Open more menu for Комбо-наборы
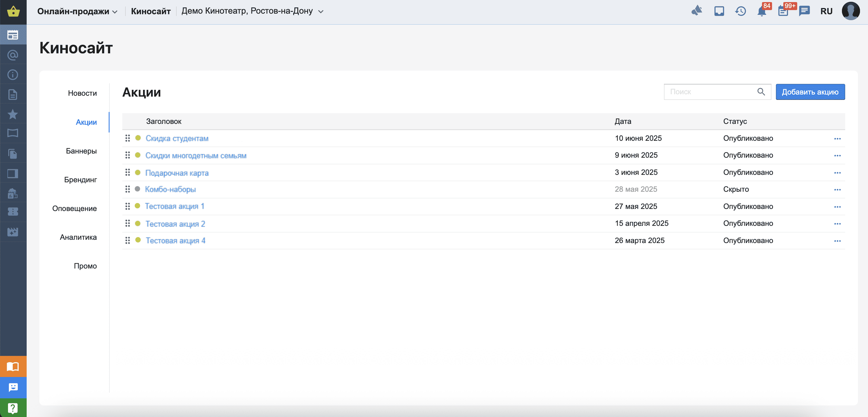 837,189
